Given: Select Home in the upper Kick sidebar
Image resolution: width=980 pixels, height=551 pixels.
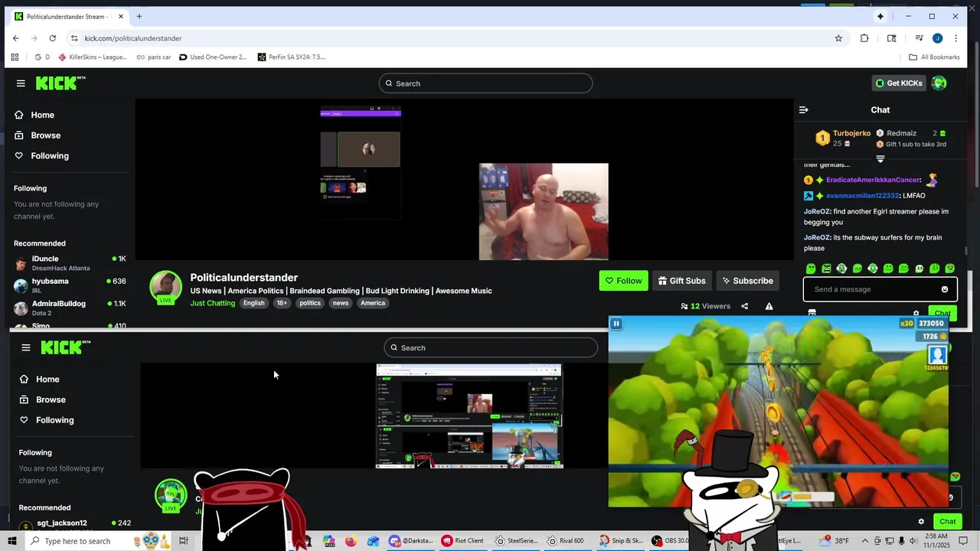Looking at the screenshot, I should click(x=42, y=115).
